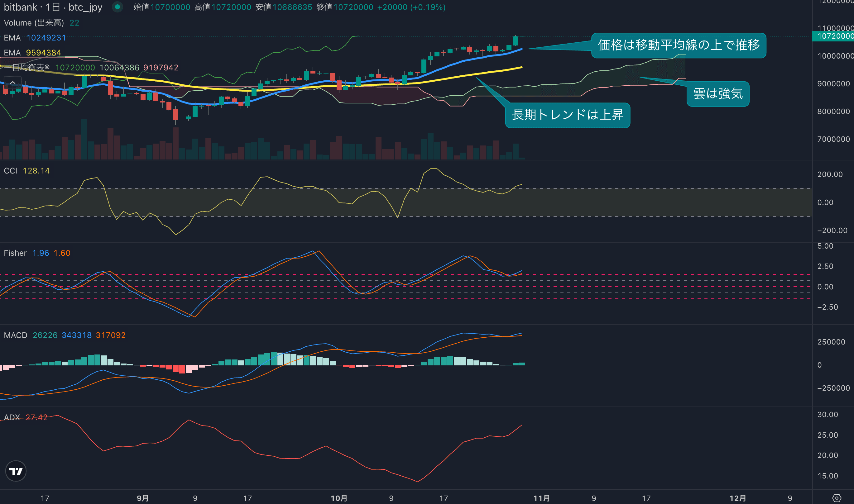This screenshot has width=854, height=504.
Task: Open the Fisher indicator legend
Action: [x=15, y=253]
